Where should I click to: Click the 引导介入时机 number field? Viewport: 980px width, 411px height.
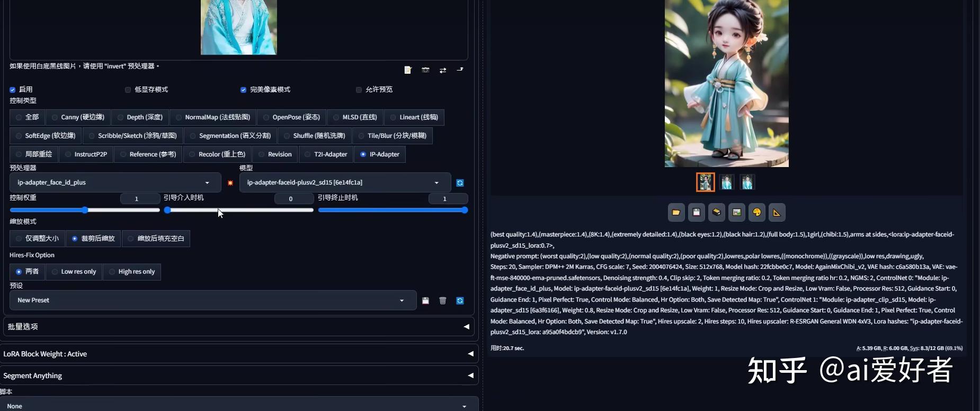tap(294, 199)
